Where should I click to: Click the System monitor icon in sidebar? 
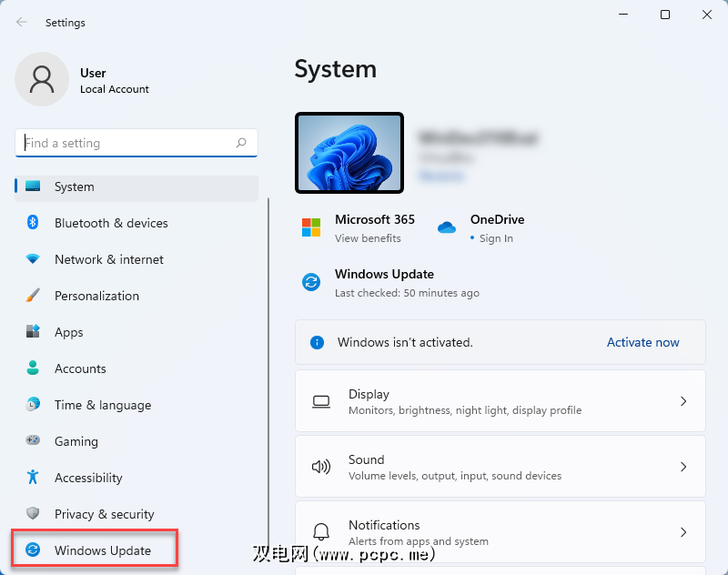[33, 187]
